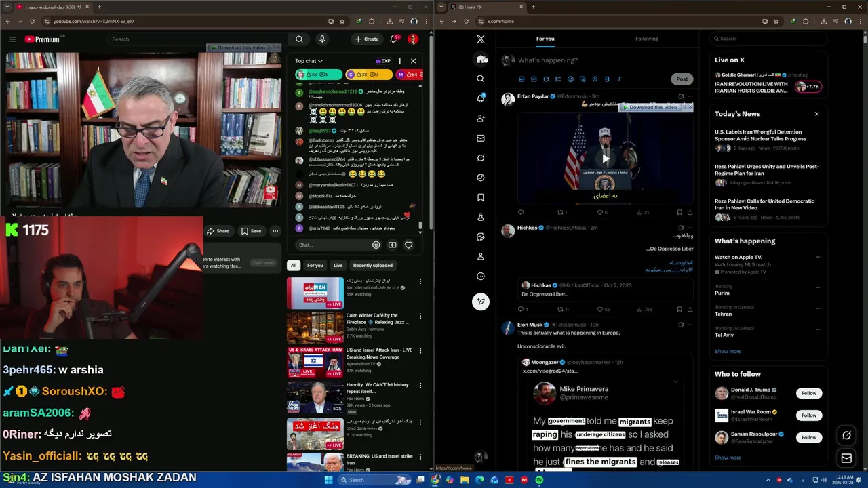Like the Erfan Paydar post
Image resolution: width=868 pixels, height=488 pixels.
click(x=601, y=212)
